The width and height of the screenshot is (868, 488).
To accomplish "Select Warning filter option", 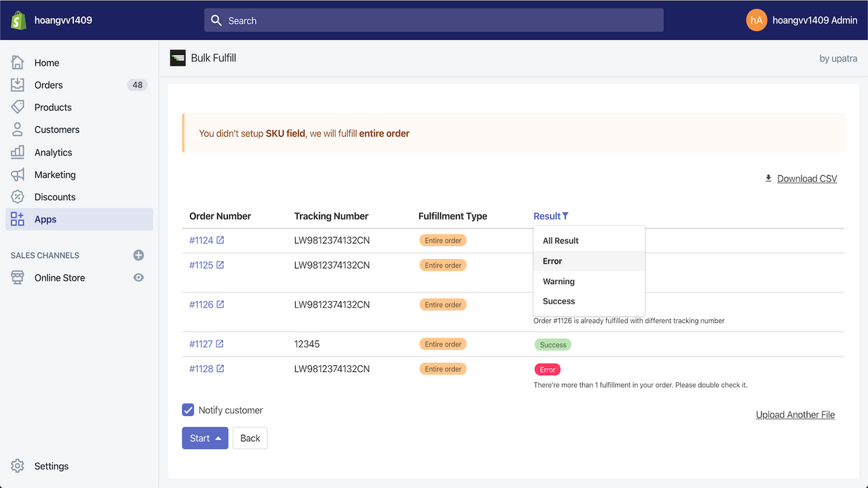I will [589, 281].
